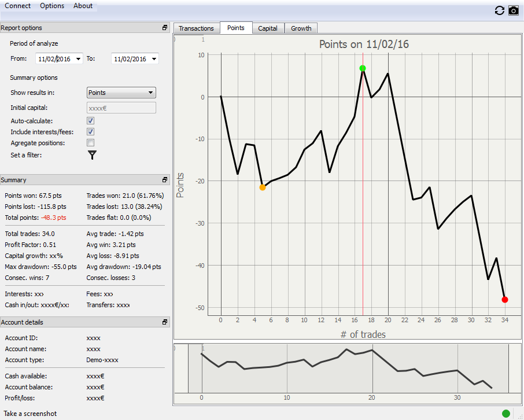Click the orange drawdown point marker
Image resolution: width=524 pixels, height=420 pixels.
tap(263, 187)
